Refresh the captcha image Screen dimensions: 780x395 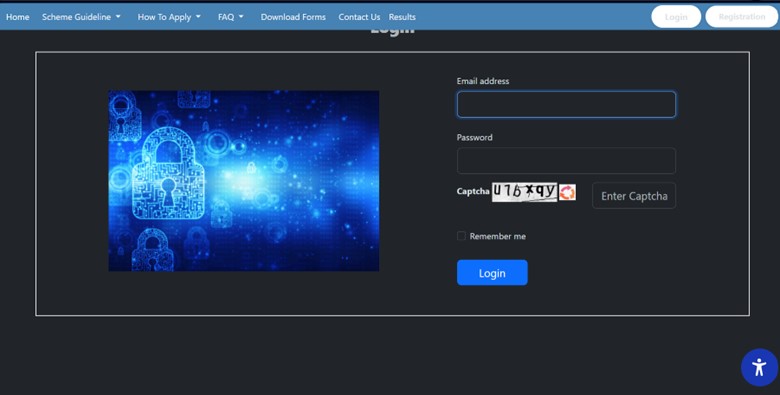coord(567,192)
